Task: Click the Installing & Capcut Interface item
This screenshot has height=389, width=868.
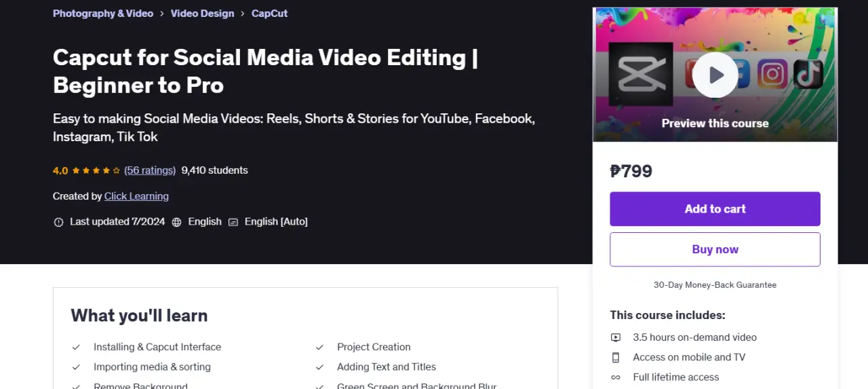Action: (x=157, y=347)
